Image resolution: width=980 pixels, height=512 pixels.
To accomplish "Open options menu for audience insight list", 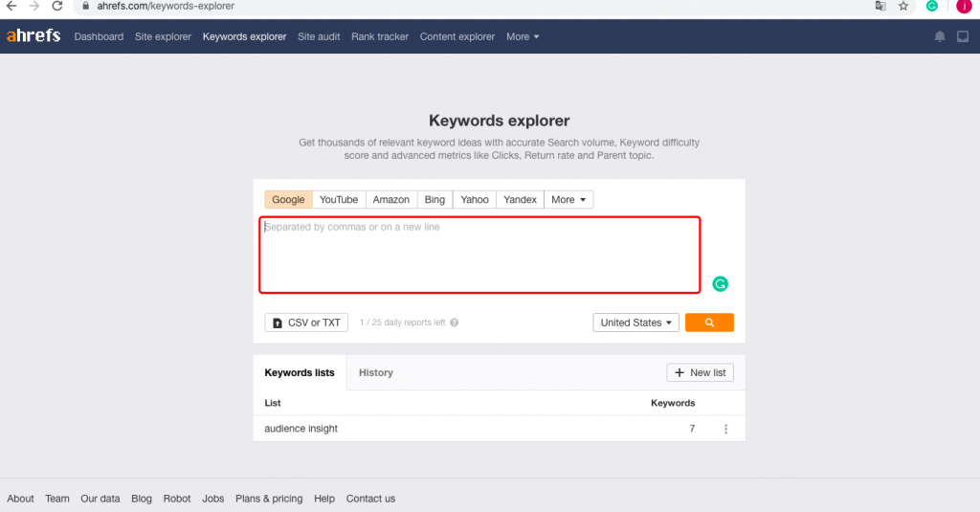I will (725, 429).
